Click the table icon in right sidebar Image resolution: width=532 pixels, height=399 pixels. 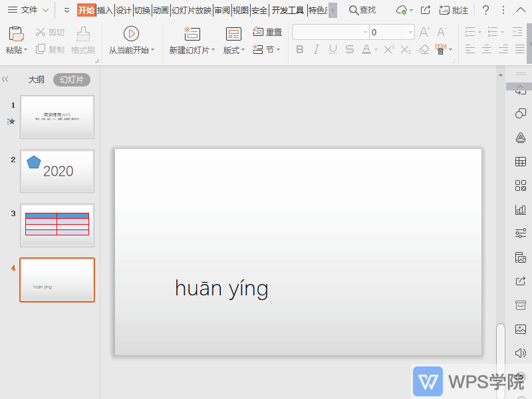(521, 162)
